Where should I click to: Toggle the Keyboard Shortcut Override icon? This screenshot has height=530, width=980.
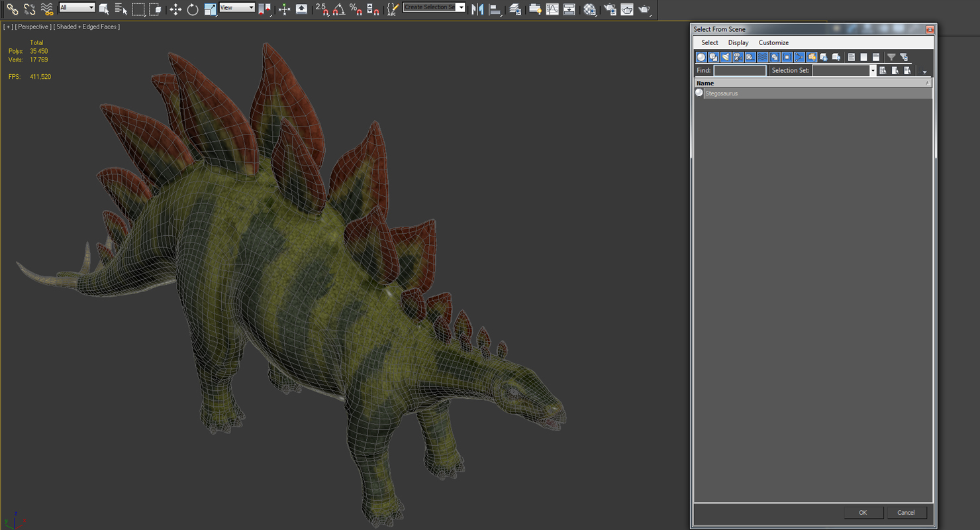[x=301, y=9]
